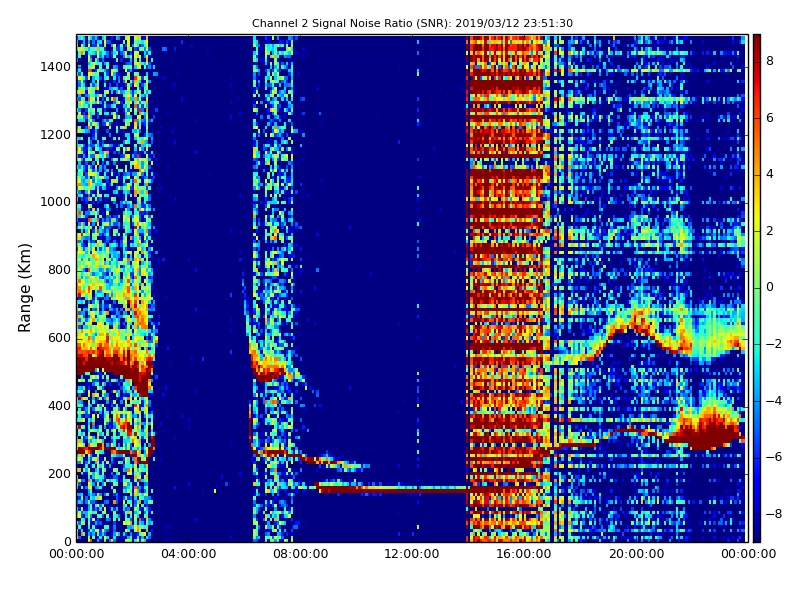The width and height of the screenshot is (800, 600).
Task: Click the colorbar tick label −2
Action: (773, 344)
